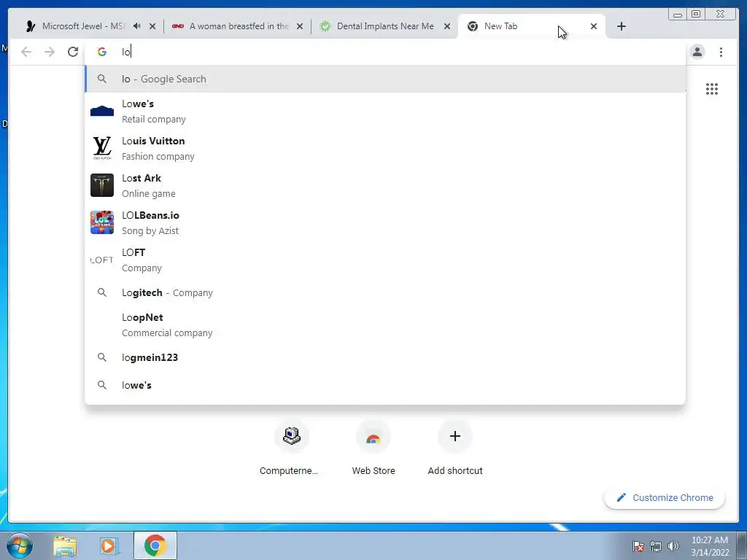Open Action Center flag tray icon
The width and height of the screenshot is (747, 560).
coord(638,546)
